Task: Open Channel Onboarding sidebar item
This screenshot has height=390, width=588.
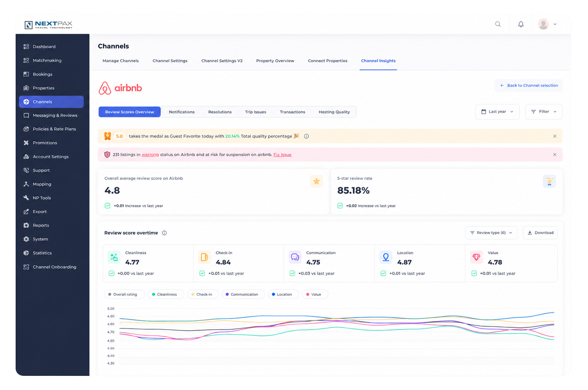Action: click(51, 267)
